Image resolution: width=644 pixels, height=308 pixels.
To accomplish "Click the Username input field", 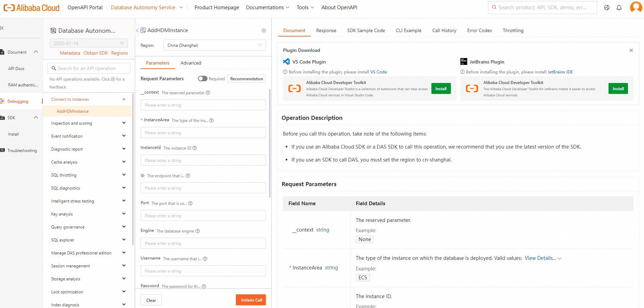I will point(203,271).
